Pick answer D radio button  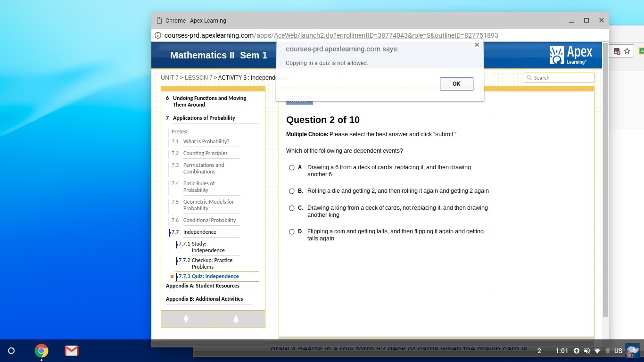click(x=292, y=231)
